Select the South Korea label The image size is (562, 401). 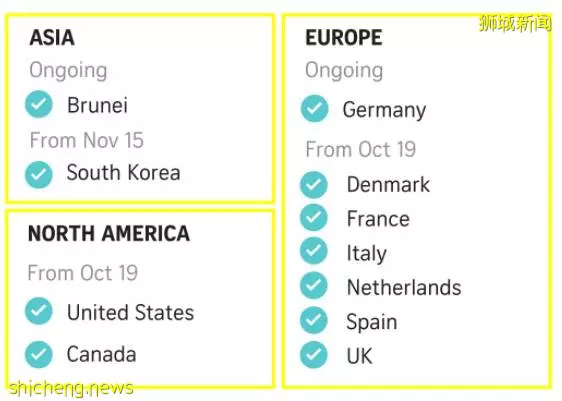pos(124,173)
